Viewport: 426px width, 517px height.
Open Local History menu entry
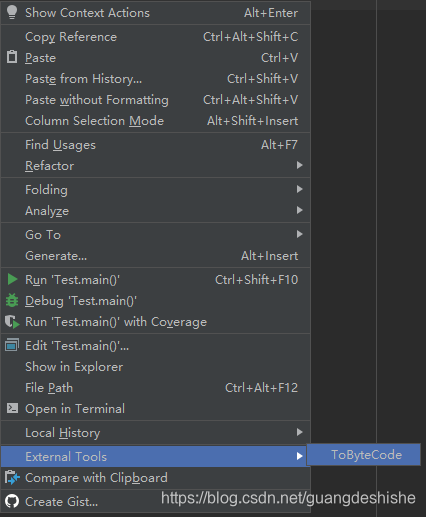tap(156, 433)
